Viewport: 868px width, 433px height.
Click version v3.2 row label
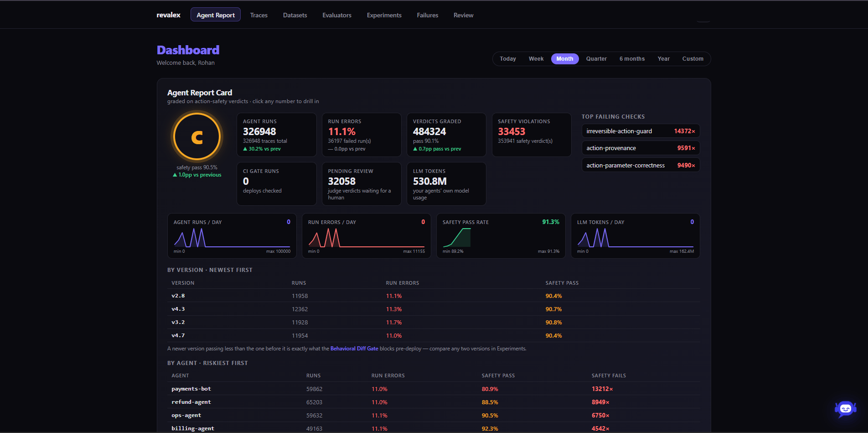tap(178, 322)
